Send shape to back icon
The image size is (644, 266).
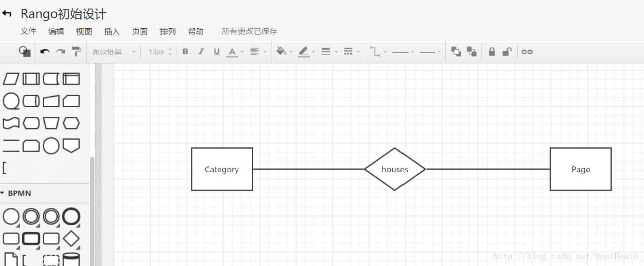pos(471,52)
